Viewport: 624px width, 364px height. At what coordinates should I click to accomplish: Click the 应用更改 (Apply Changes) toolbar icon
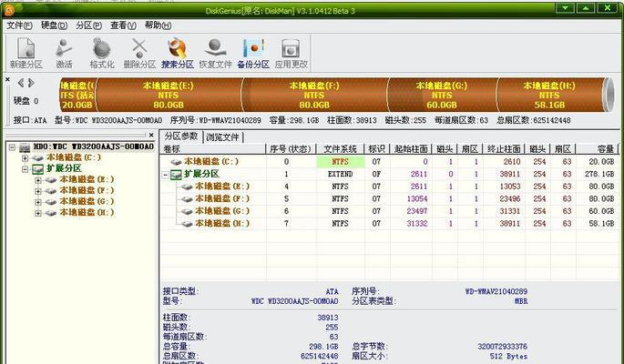point(291,53)
